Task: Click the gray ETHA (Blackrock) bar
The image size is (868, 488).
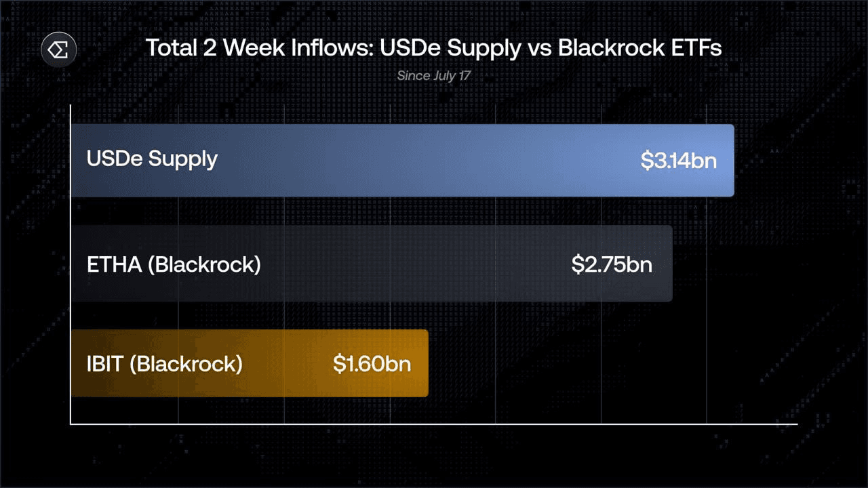Action: pyautogui.click(x=372, y=264)
